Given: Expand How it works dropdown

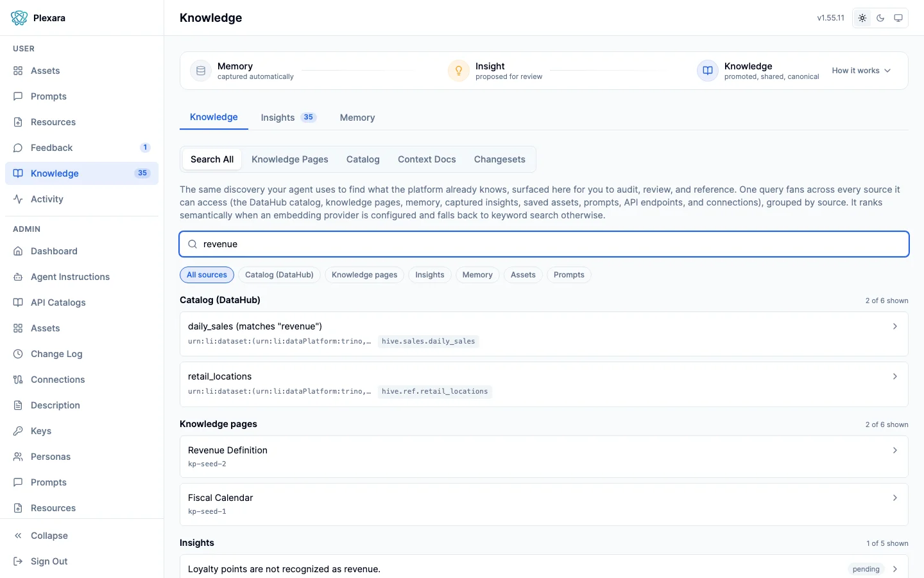Looking at the screenshot, I should (861, 71).
